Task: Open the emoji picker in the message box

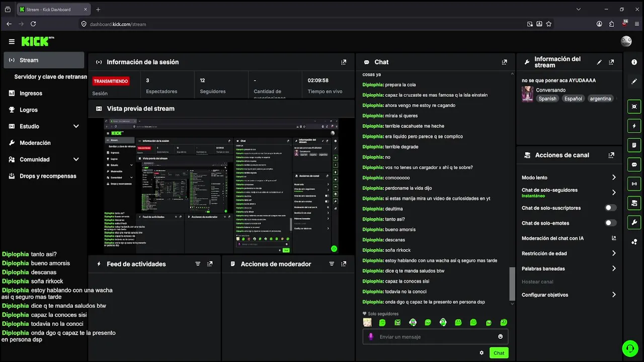Action: coord(500,337)
